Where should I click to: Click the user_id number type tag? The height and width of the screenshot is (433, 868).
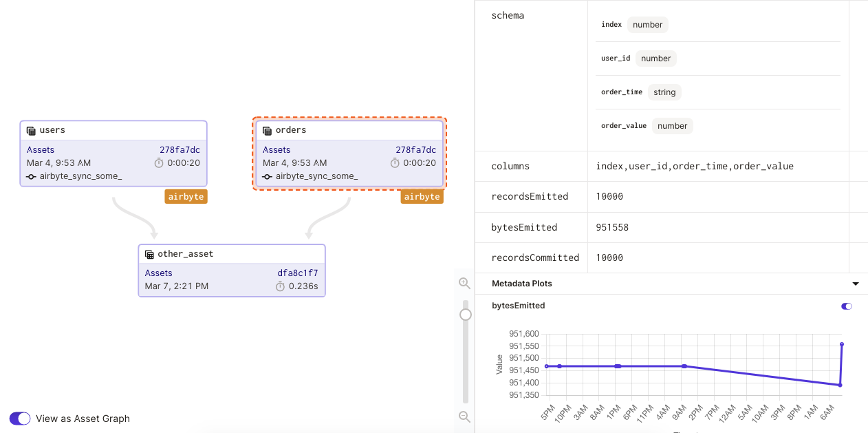(656, 59)
